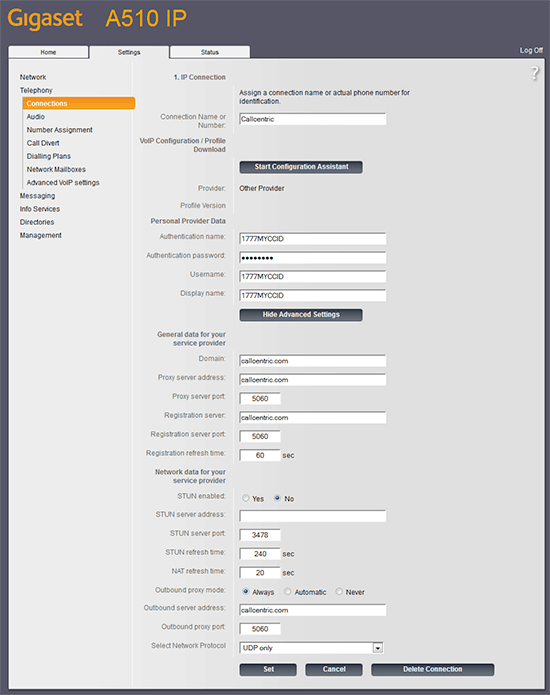Screen dimensions: 550x695
Task: Click the Start Configuration Assistant button
Action: tap(301, 167)
